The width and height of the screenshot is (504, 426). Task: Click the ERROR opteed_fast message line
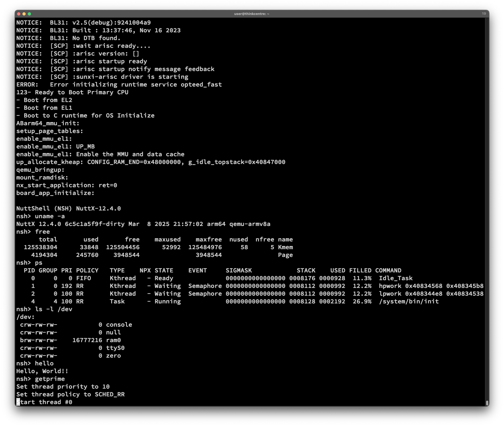pyautogui.click(x=119, y=84)
